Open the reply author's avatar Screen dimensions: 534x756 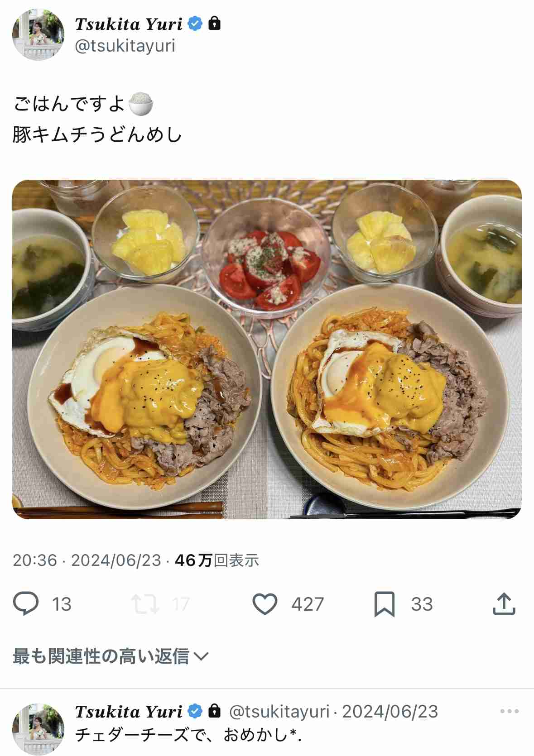pos(38,728)
